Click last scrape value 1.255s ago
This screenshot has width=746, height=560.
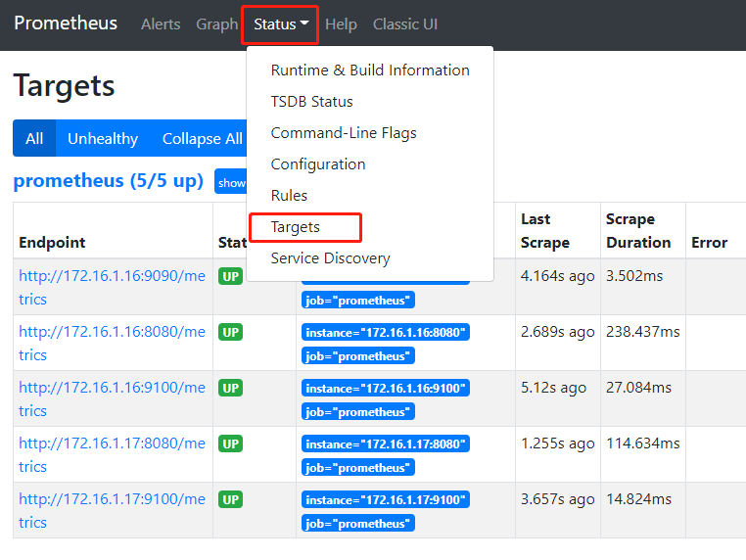(558, 443)
